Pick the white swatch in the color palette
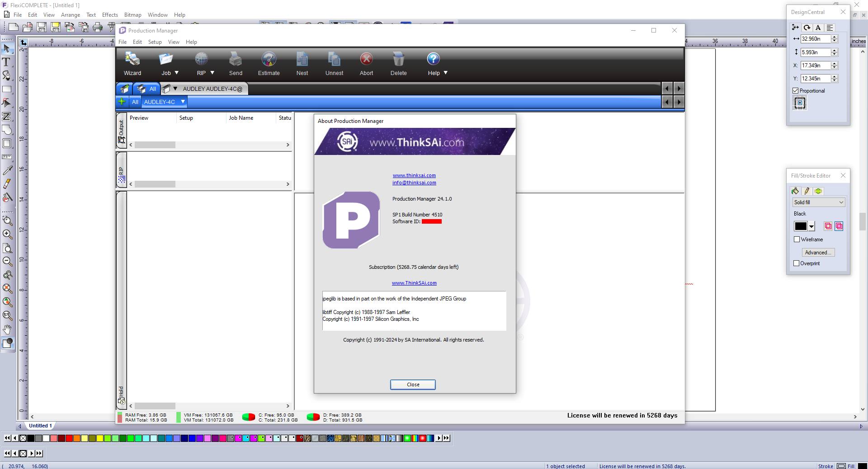Image resolution: width=868 pixels, height=469 pixels. click(46, 438)
